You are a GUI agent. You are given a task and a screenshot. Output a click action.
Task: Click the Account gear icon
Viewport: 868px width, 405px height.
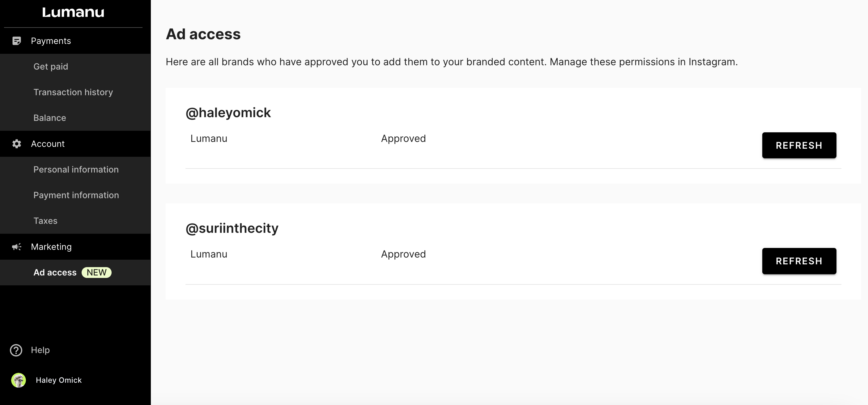click(x=16, y=144)
